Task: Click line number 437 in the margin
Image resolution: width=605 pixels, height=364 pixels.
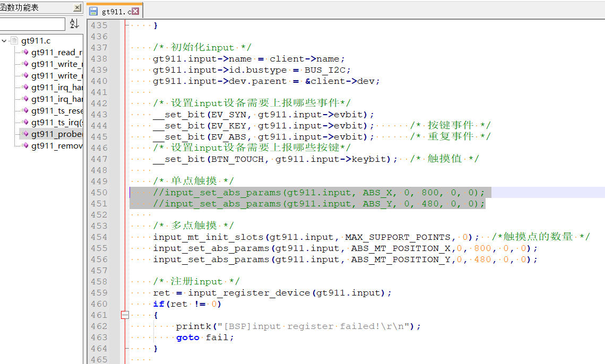Action: pyautogui.click(x=99, y=47)
